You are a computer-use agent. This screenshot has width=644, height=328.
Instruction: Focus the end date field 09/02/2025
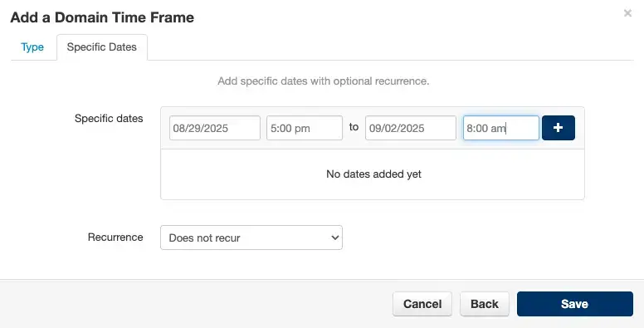tap(411, 128)
